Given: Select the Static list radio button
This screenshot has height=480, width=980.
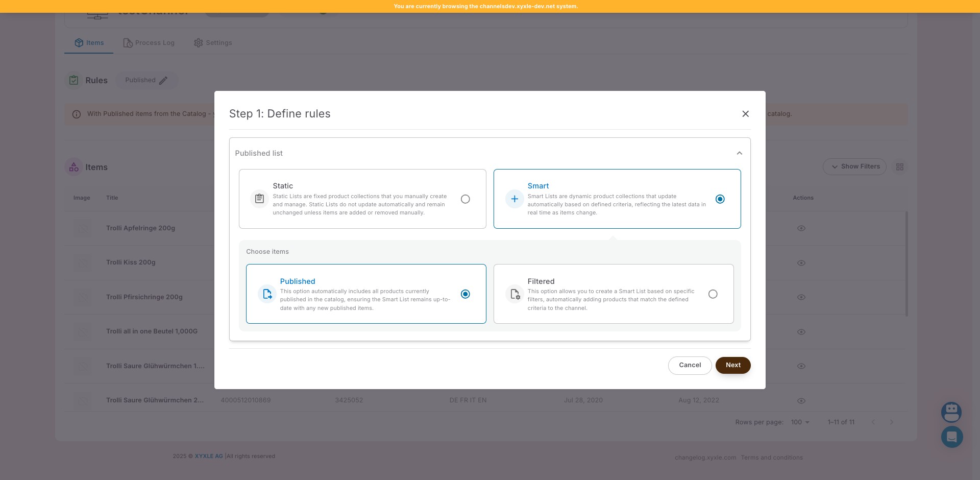Looking at the screenshot, I should click(x=465, y=199).
